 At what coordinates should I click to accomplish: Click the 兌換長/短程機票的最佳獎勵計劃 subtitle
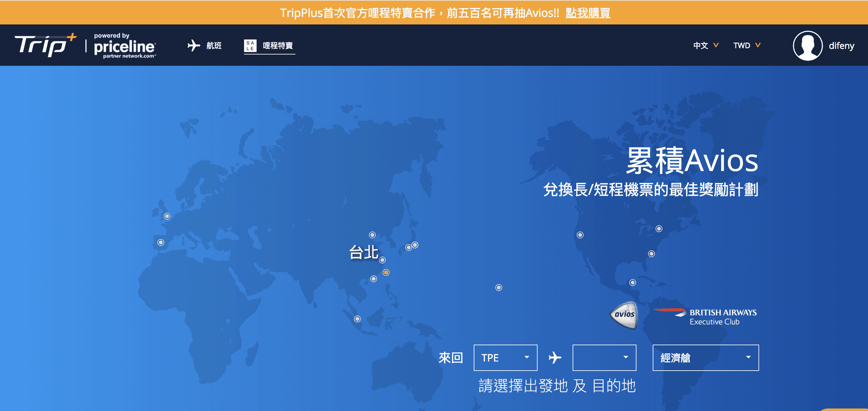pos(651,189)
